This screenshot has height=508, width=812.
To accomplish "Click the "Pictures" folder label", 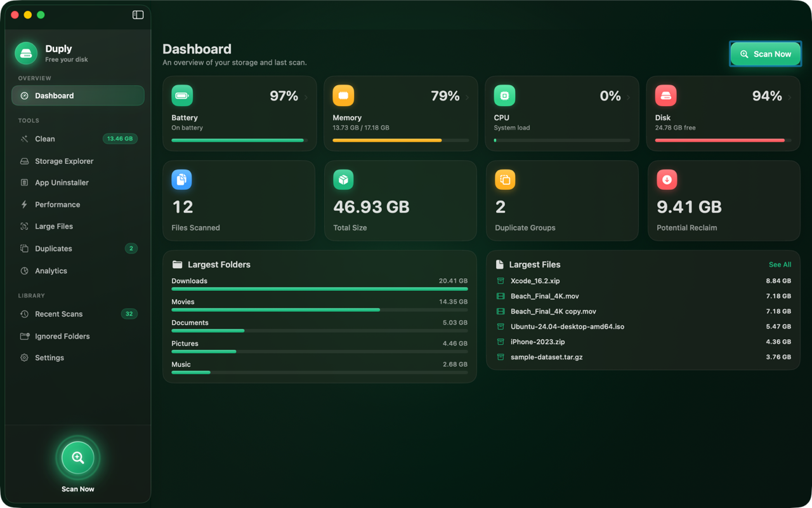I will 185,344.
